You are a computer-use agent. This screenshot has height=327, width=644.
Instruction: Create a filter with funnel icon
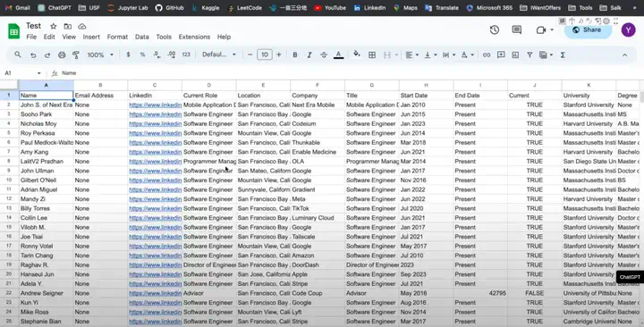point(530,55)
